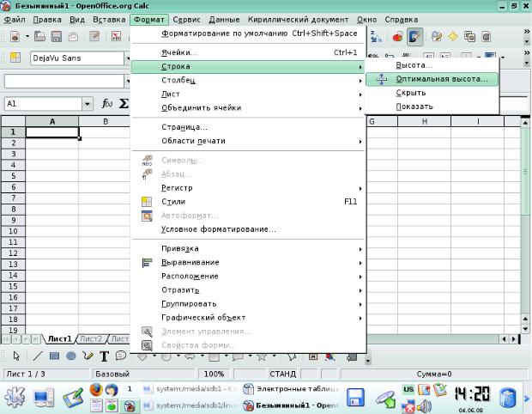Click the Save document toolbar icon
The image size is (532, 414).
pyautogui.click(x=57, y=36)
